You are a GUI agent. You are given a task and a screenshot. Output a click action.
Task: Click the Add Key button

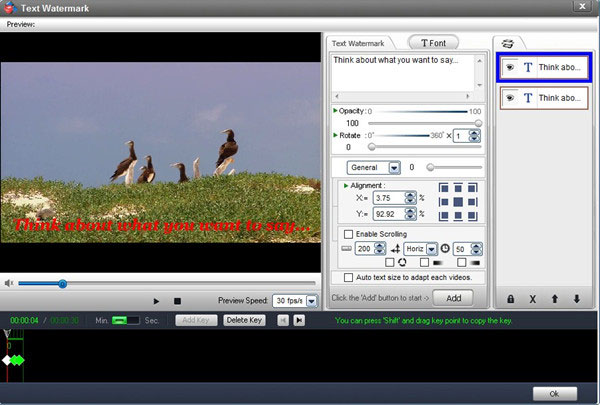click(196, 320)
